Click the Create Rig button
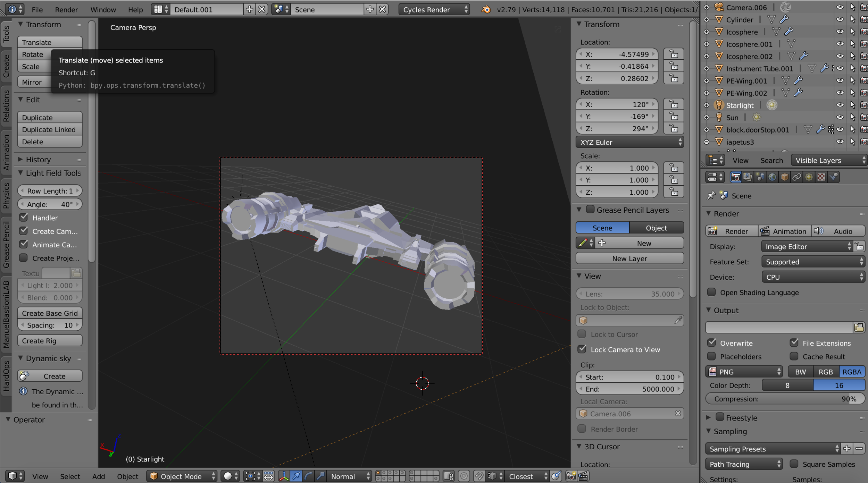 pyautogui.click(x=50, y=340)
